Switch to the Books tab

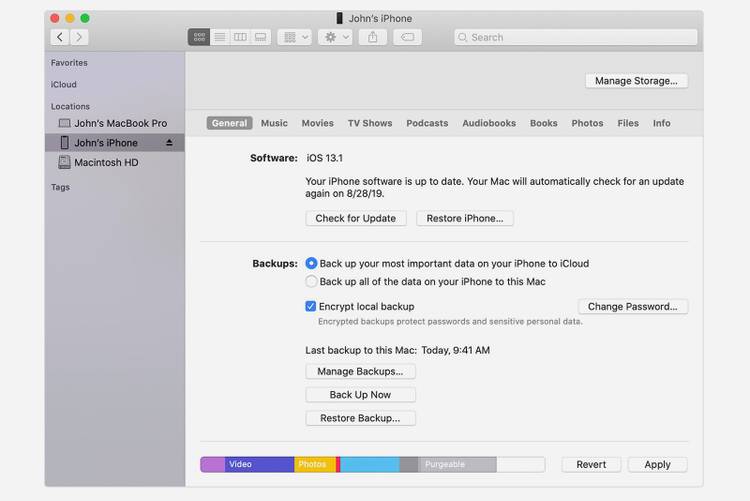pos(543,123)
